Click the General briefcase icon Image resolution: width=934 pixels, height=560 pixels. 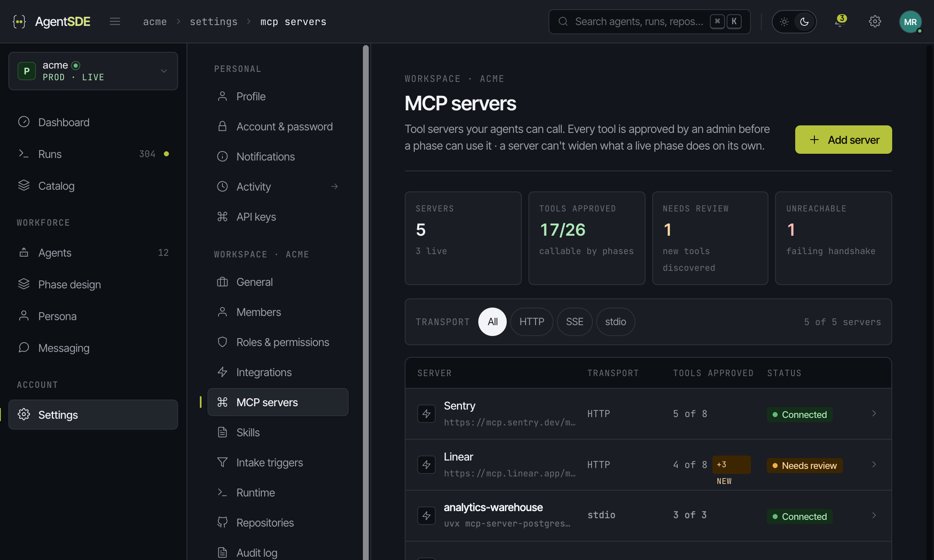tap(222, 282)
